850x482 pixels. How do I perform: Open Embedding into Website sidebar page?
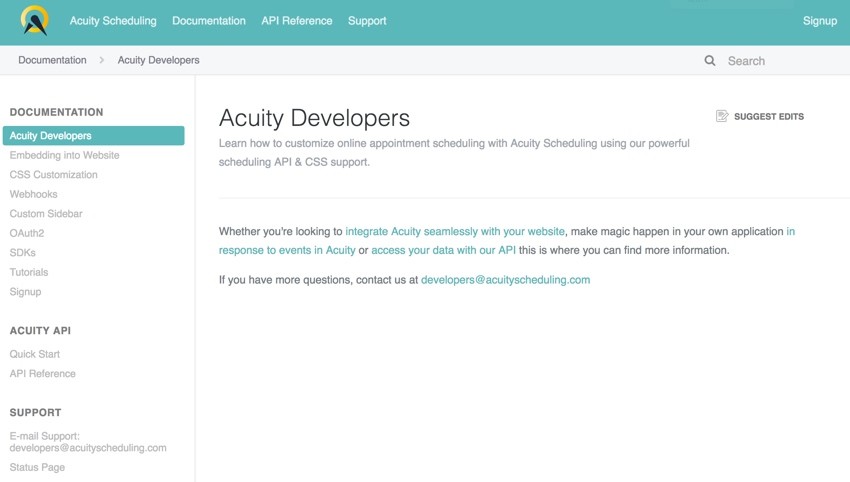pos(64,155)
